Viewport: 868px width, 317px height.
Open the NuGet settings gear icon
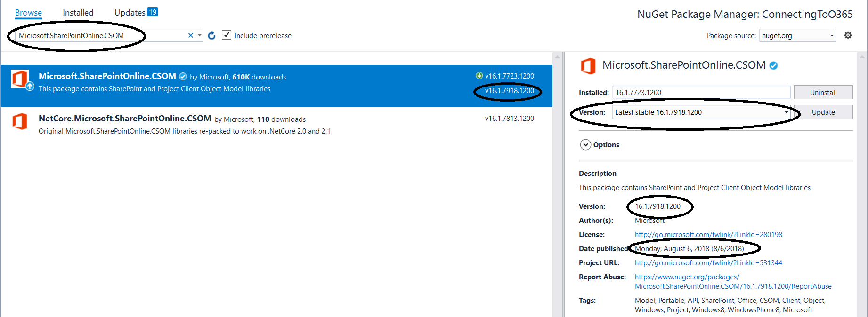848,35
